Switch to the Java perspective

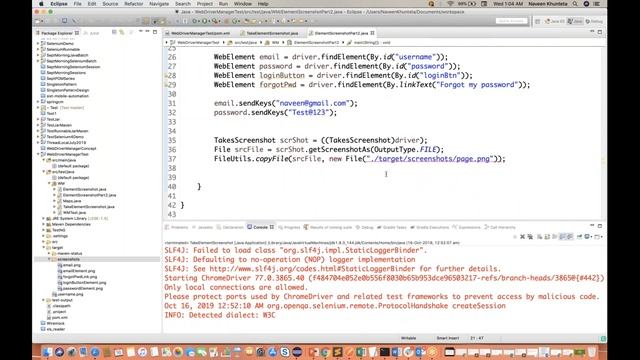tap(575, 21)
